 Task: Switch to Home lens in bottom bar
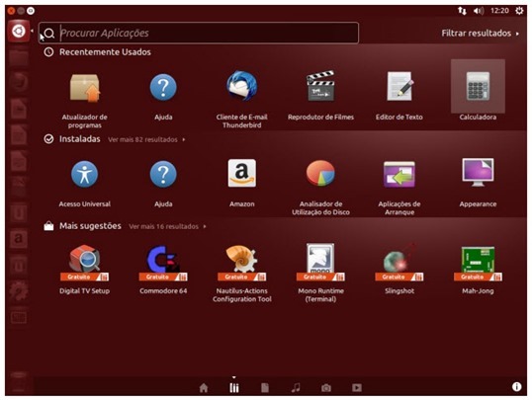(204, 387)
